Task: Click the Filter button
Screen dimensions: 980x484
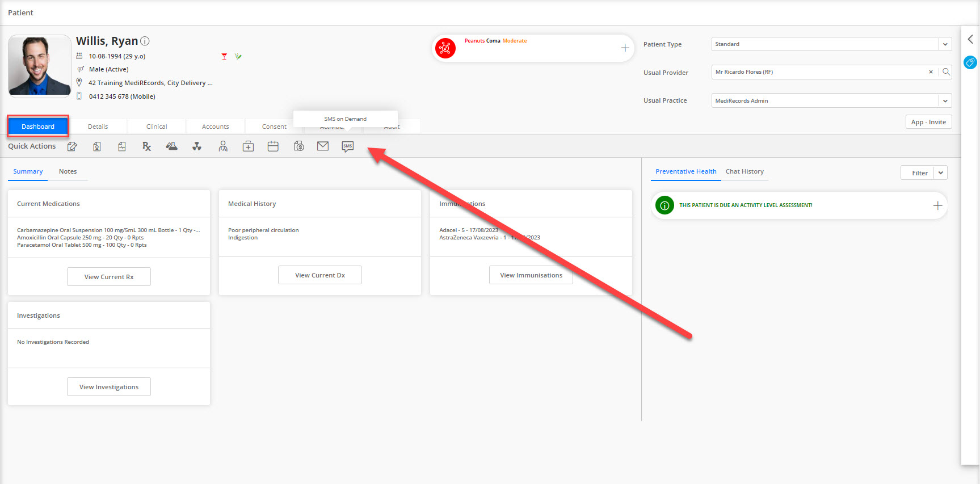Action: [x=919, y=173]
